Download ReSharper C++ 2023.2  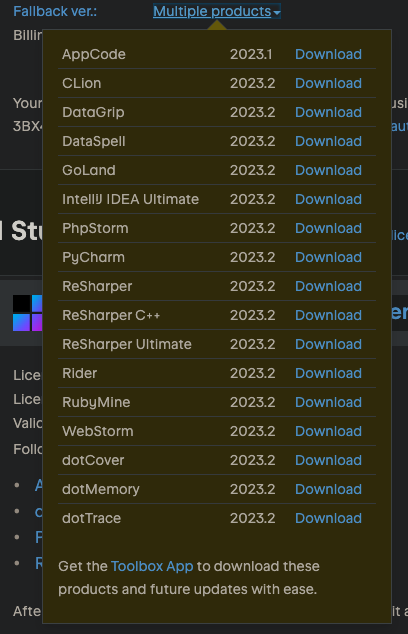[x=328, y=315]
